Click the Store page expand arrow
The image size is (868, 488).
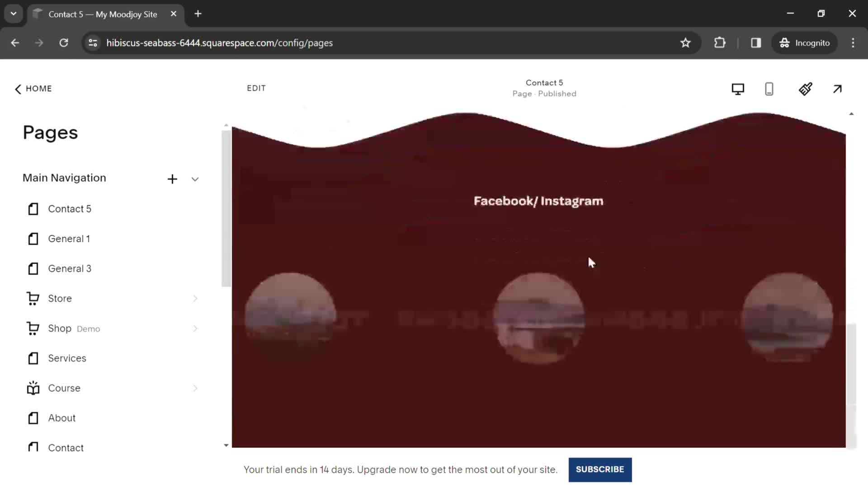pos(195,298)
